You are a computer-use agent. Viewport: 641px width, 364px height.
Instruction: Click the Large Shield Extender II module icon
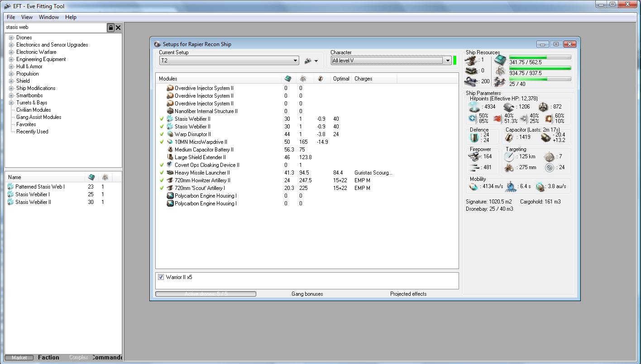[x=170, y=157]
